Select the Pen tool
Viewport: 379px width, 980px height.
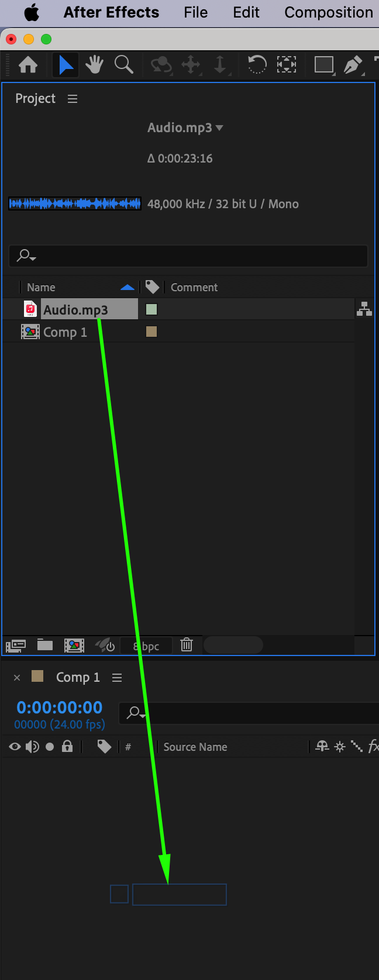(353, 64)
